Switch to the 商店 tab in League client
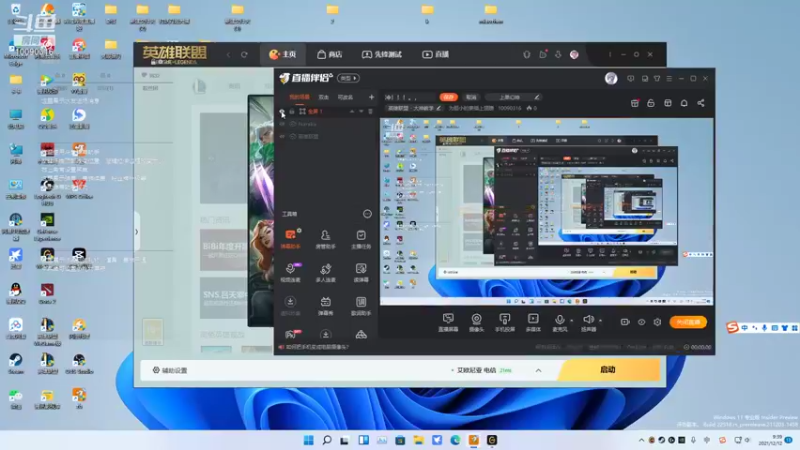The image size is (800, 450). click(x=330, y=54)
